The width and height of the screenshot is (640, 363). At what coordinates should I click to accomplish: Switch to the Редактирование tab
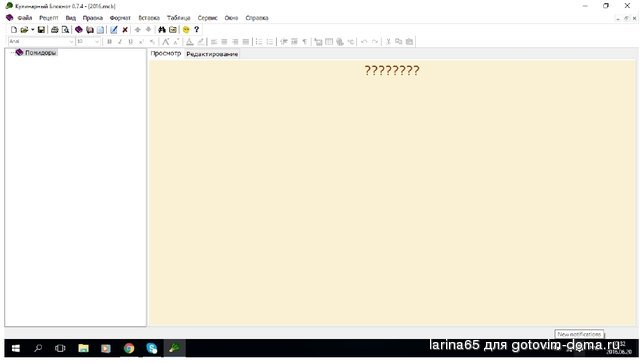tap(212, 54)
